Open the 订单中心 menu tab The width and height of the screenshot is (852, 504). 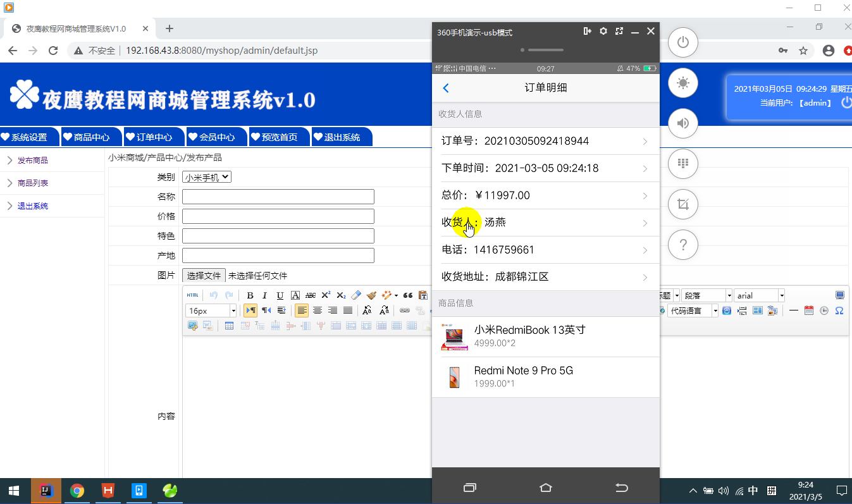154,137
